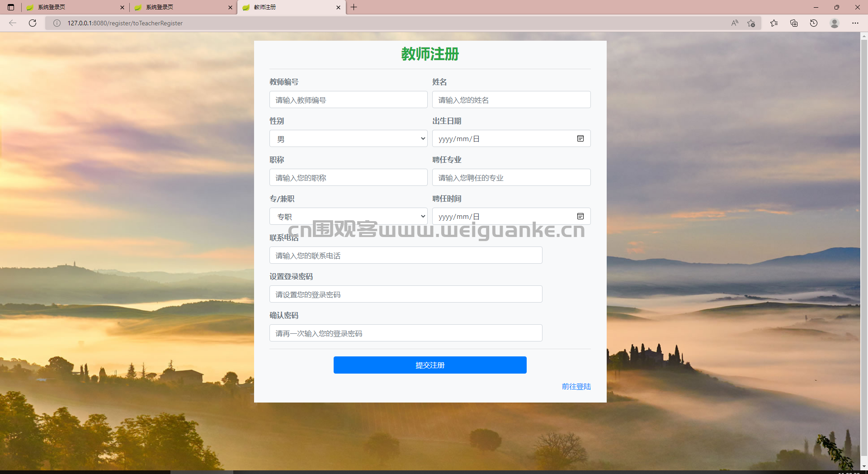Open the user profile avatar

pyautogui.click(x=835, y=23)
